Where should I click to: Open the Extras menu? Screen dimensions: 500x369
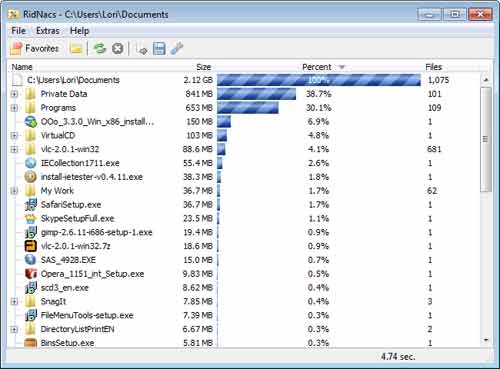(48, 31)
